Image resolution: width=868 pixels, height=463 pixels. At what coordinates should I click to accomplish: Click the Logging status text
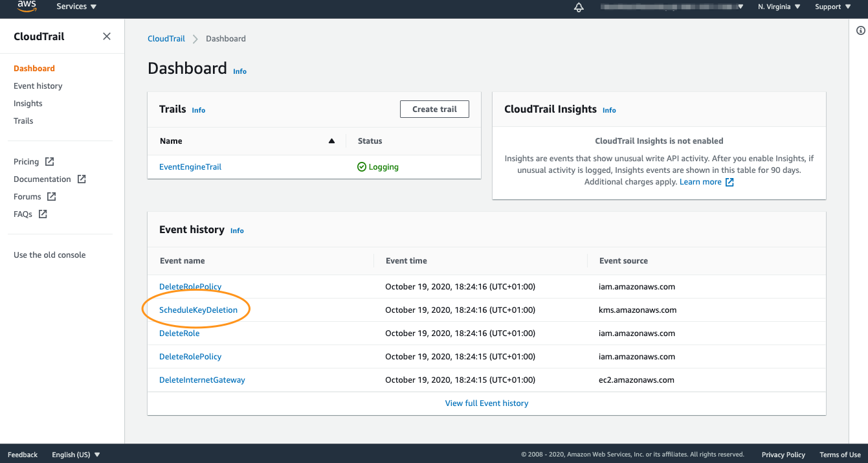(383, 166)
